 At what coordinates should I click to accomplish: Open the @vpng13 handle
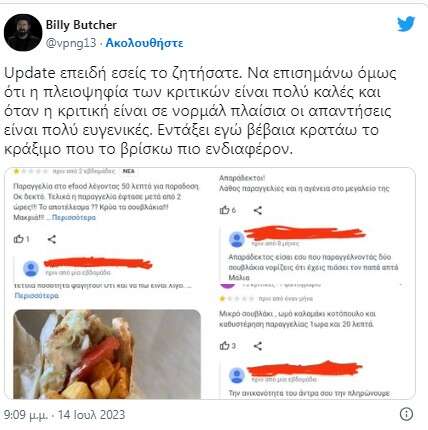pyautogui.click(x=71, y=43)
